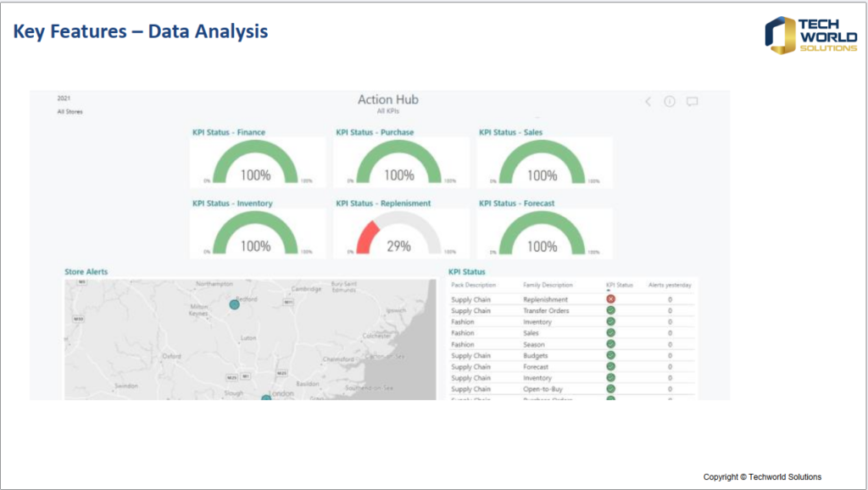The image size is (868, 490).
Task: Click the red failed status icon for Replenishment
Action: tap(610, 299)
